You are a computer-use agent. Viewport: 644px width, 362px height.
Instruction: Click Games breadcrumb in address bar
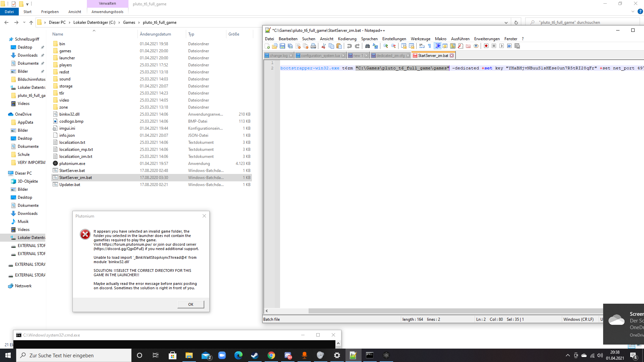129,22
